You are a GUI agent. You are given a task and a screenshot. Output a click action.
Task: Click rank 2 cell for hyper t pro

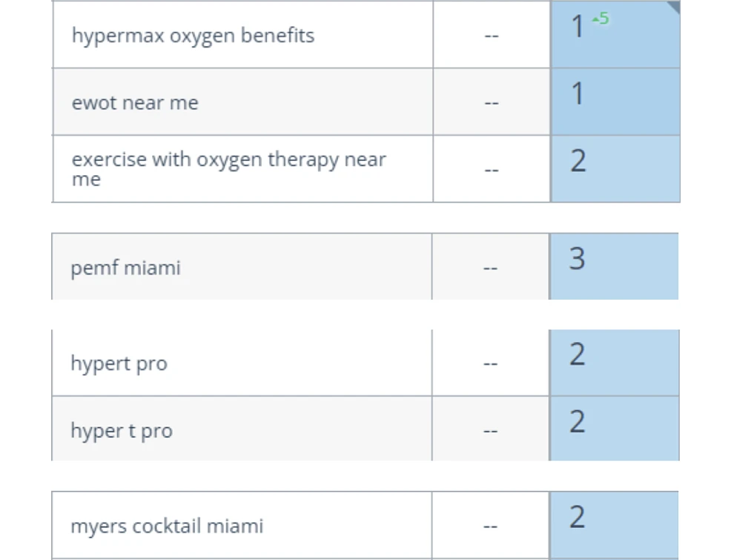pyautogui.click(x=615, y=429)
